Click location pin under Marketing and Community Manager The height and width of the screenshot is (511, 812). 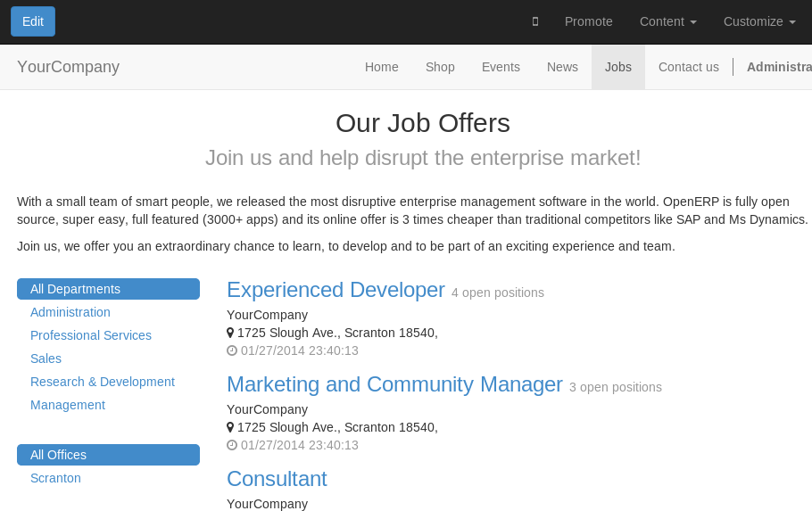click(x=230, y=427)
